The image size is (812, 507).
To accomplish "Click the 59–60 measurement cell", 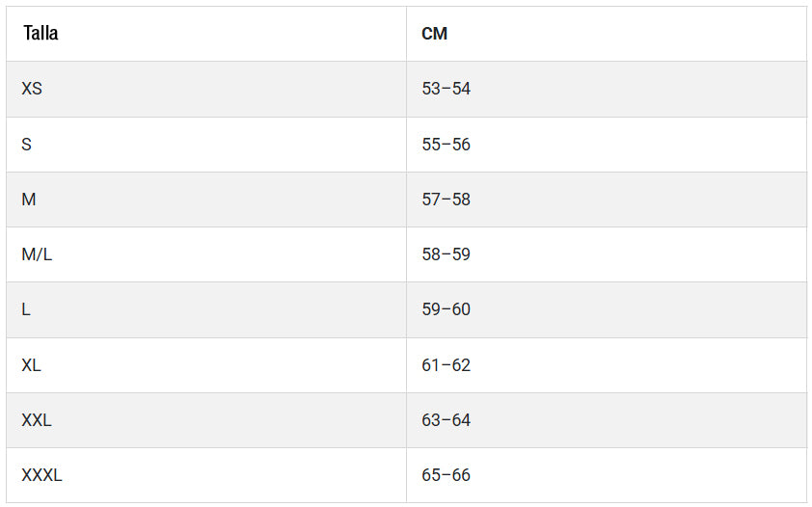I will 446,309.
